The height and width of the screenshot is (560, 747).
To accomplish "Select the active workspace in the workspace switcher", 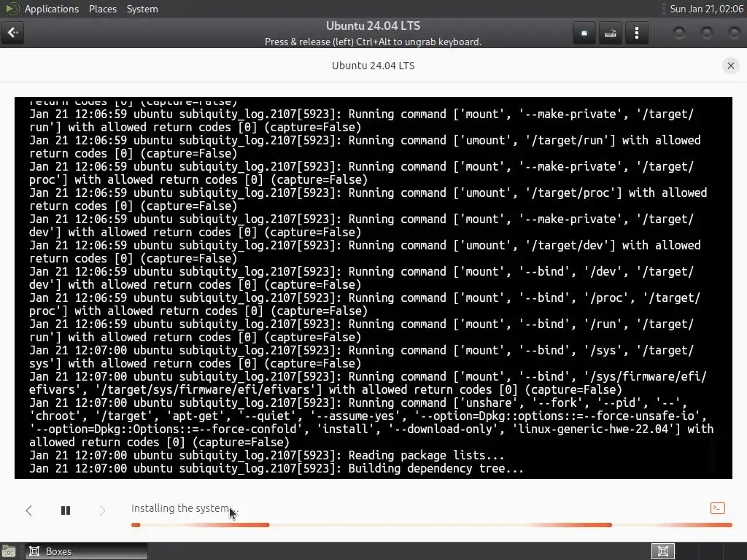I will pos(662,551).
